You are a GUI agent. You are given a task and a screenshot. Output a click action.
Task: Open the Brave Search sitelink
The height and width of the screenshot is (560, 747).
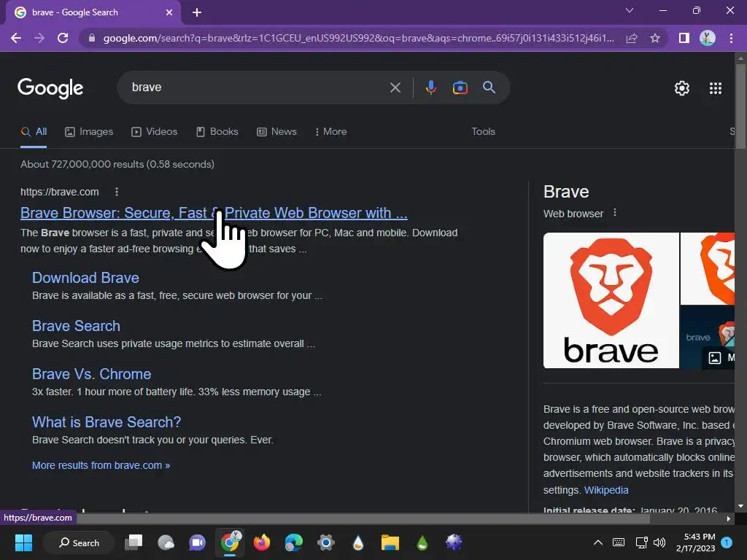pyautogui.click(x=76, y=326)
